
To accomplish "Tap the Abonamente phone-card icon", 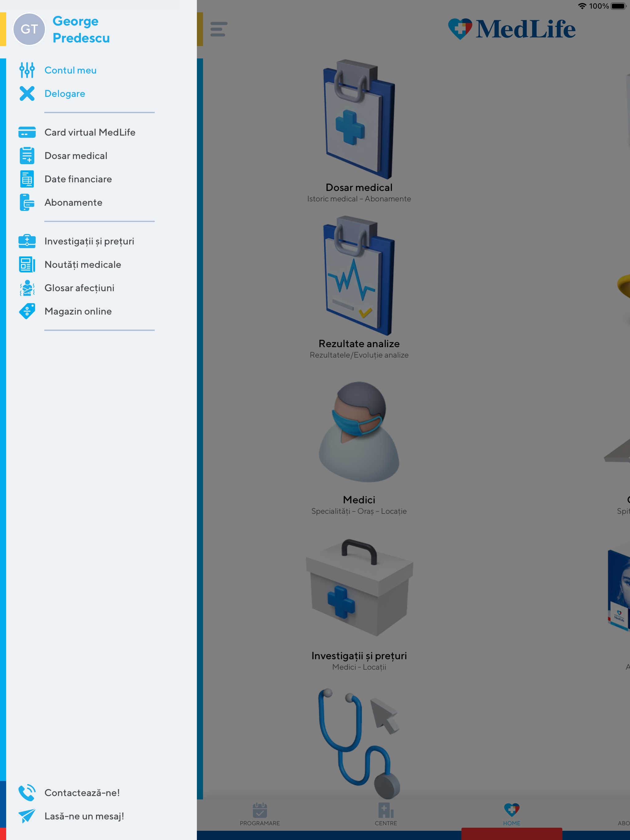I will [26, 202].
